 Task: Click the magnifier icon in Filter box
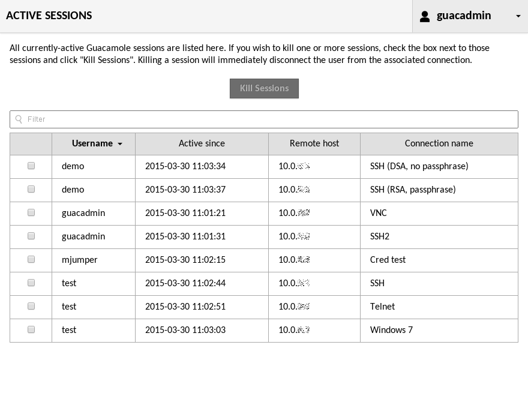click(x=19, y=119)
